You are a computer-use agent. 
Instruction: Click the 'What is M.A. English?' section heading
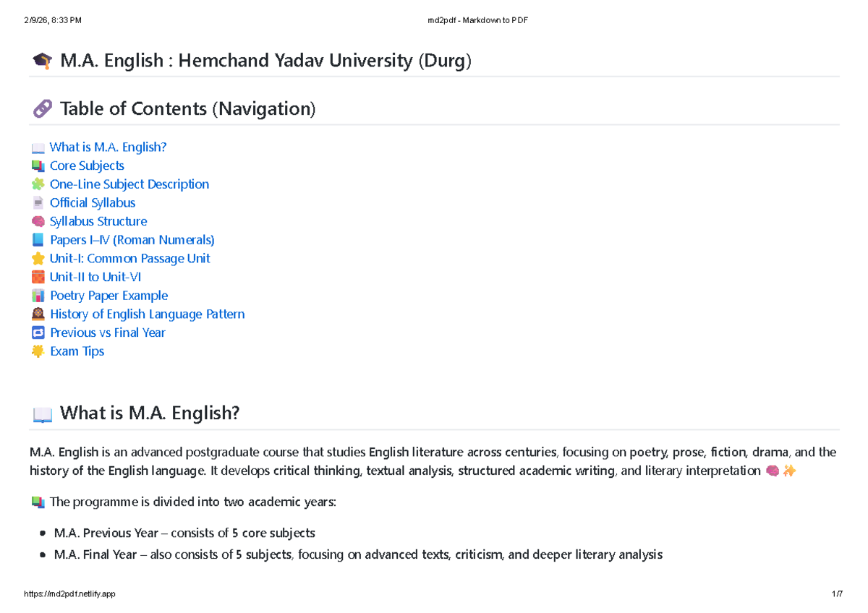150,414
